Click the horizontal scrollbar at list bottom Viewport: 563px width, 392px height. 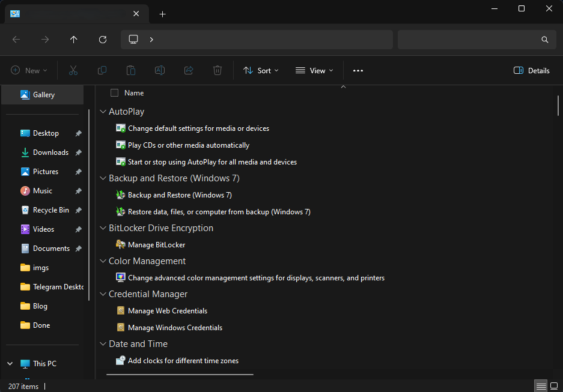180,375
